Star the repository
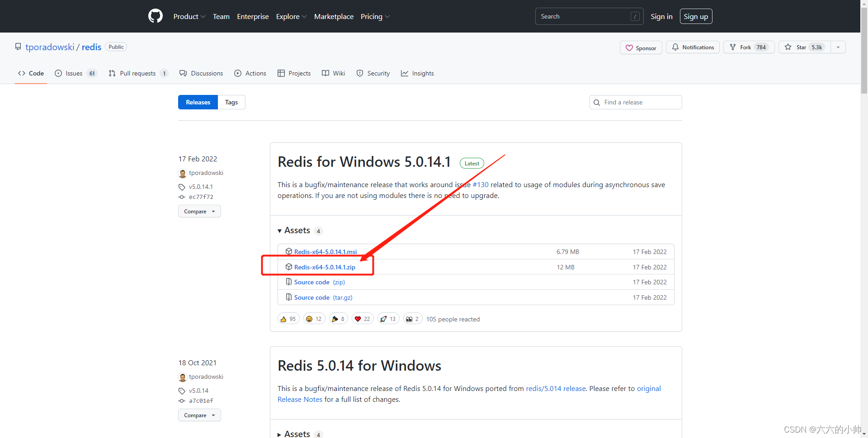 pos(804,47)
